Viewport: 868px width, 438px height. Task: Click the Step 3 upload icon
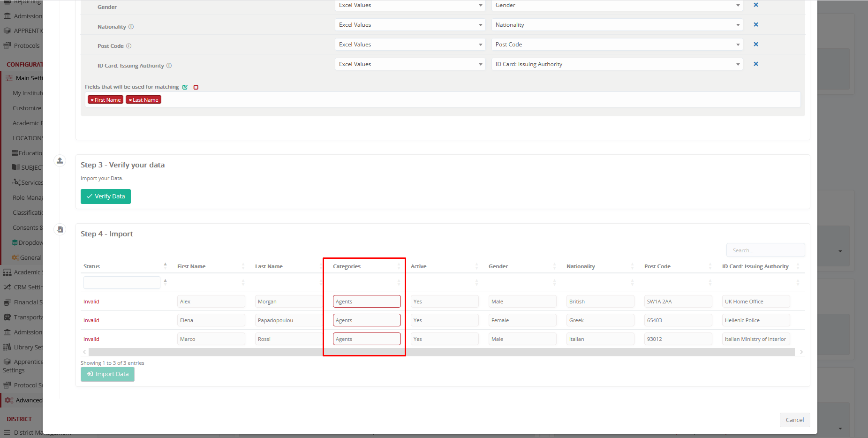click(x=60, y=161)
